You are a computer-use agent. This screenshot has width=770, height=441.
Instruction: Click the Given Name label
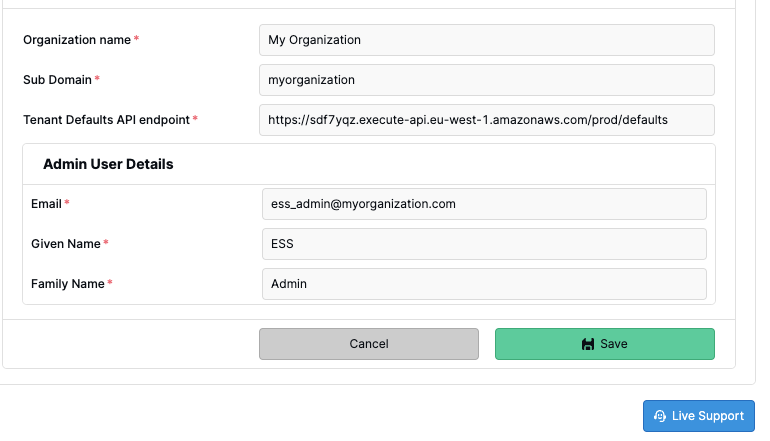65,244
